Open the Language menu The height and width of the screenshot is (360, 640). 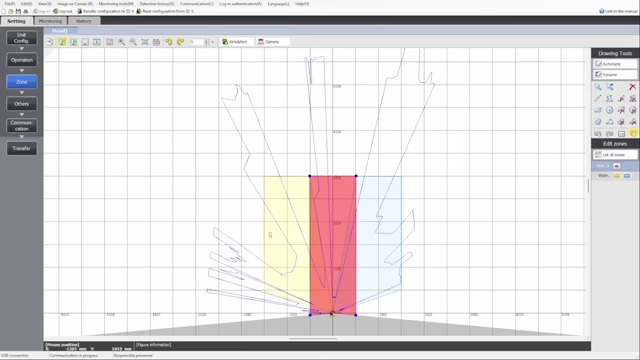(x=278, y=4)
